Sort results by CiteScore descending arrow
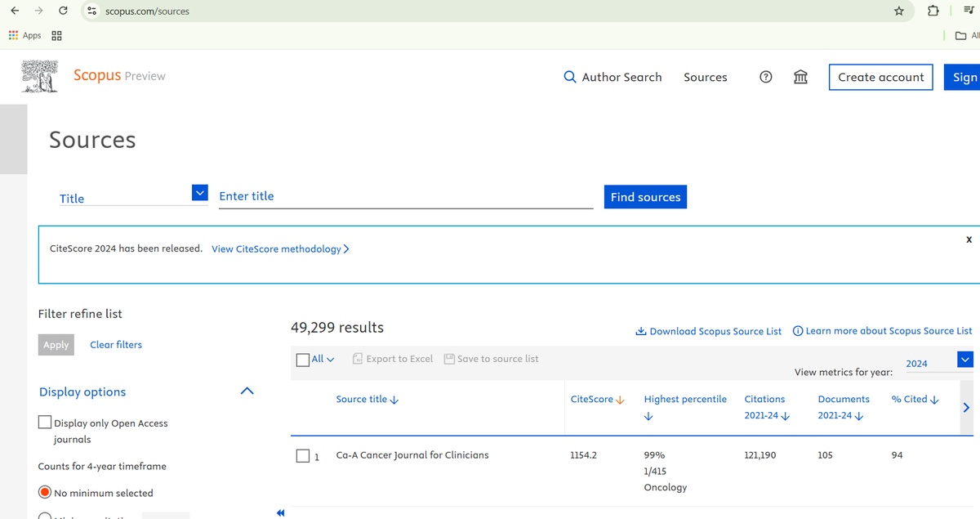The width and height of the screenshot is (980, 519). pos(619,399)
